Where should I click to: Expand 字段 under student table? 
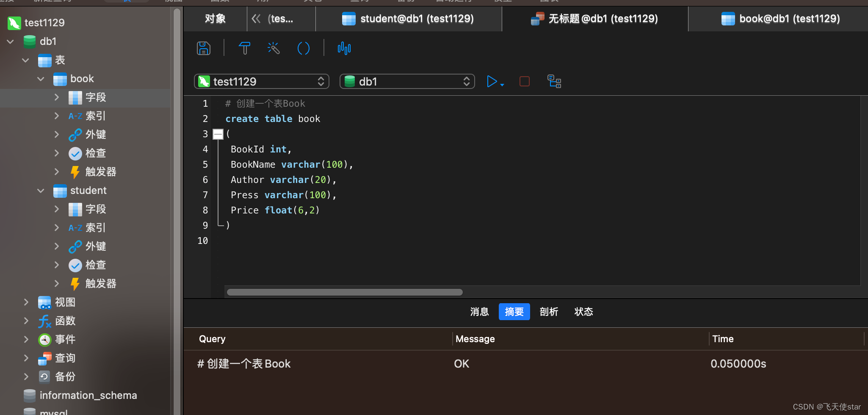pyautogui.click(x=57, y=209)
